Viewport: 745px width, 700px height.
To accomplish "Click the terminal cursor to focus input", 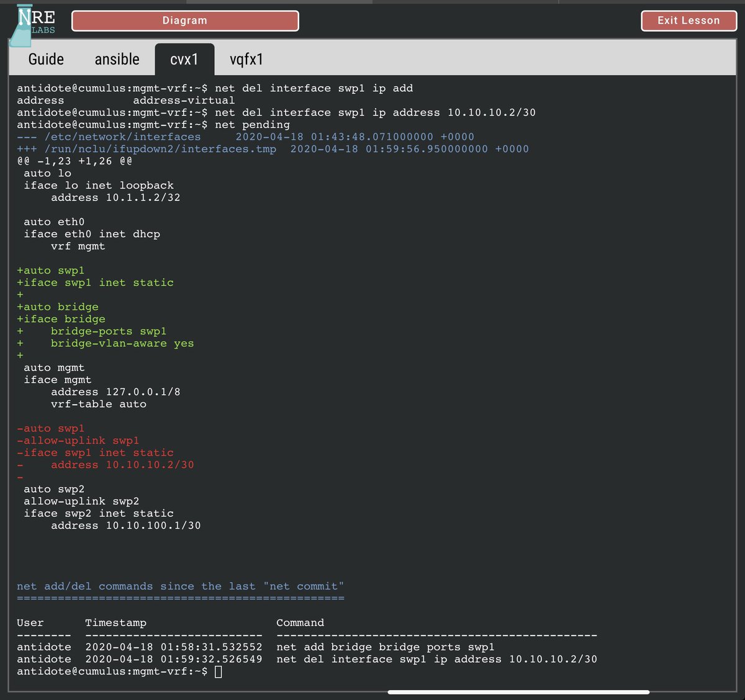I will coord(217,671).
